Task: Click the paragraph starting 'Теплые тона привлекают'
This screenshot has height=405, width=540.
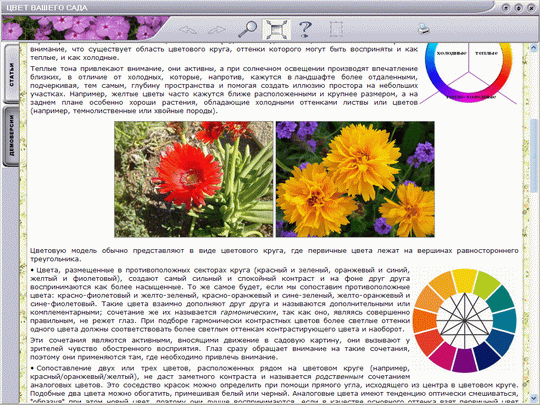Action: [224, 90]
